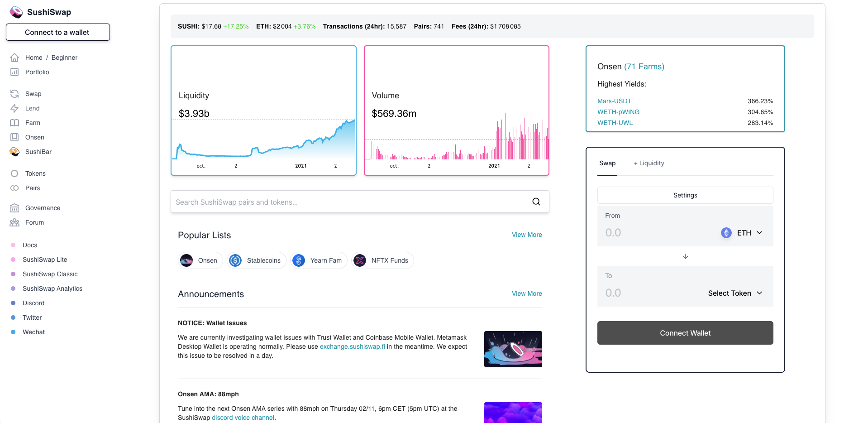Screen dimensions: 868x423
Task: Open SushiSwap Analytics link
Action: pos(52,288)
